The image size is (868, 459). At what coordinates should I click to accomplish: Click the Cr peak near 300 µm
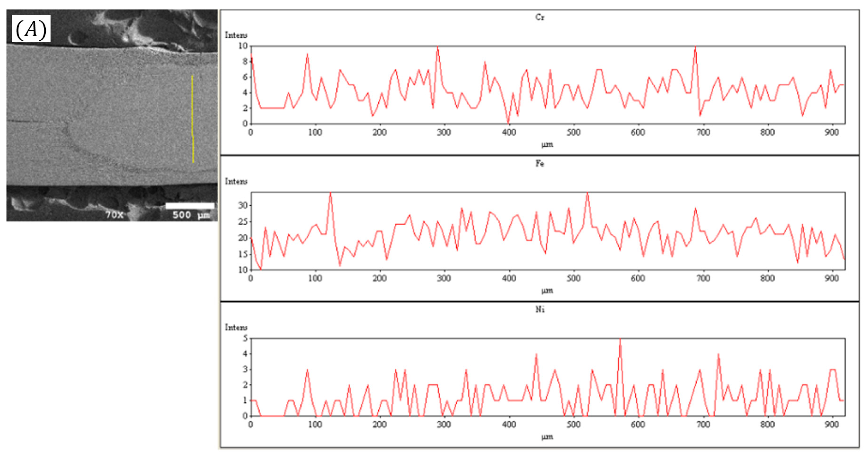pos(438,47)
